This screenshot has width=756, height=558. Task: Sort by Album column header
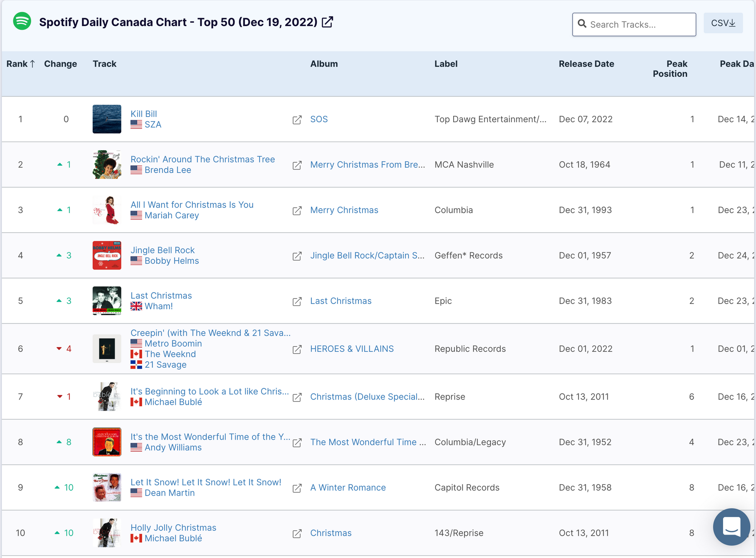pos(324,64)
